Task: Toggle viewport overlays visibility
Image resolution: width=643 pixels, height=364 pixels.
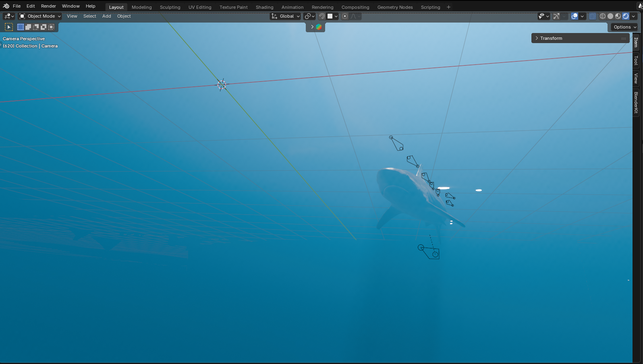Action: (x=575, y=16)
